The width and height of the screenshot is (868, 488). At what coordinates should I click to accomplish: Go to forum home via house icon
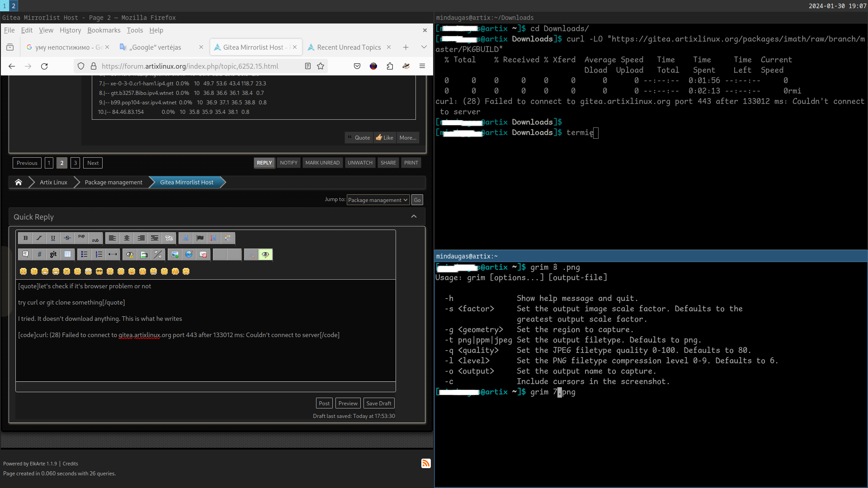pos(19,182)
